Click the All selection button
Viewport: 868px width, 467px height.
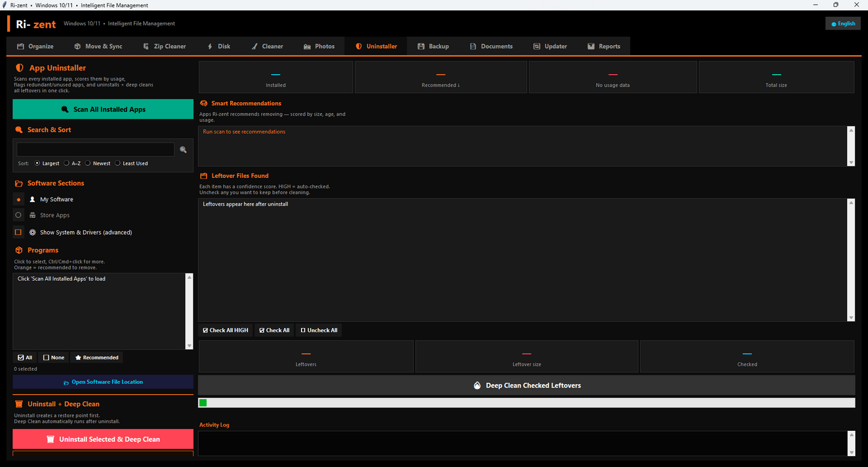pyautogui.click(x=25, y=358)
